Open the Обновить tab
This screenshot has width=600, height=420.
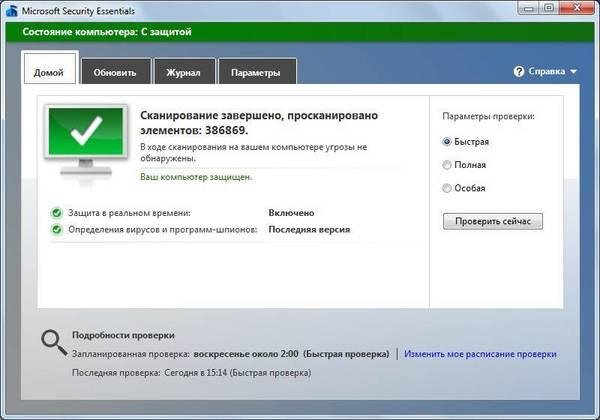116,72
